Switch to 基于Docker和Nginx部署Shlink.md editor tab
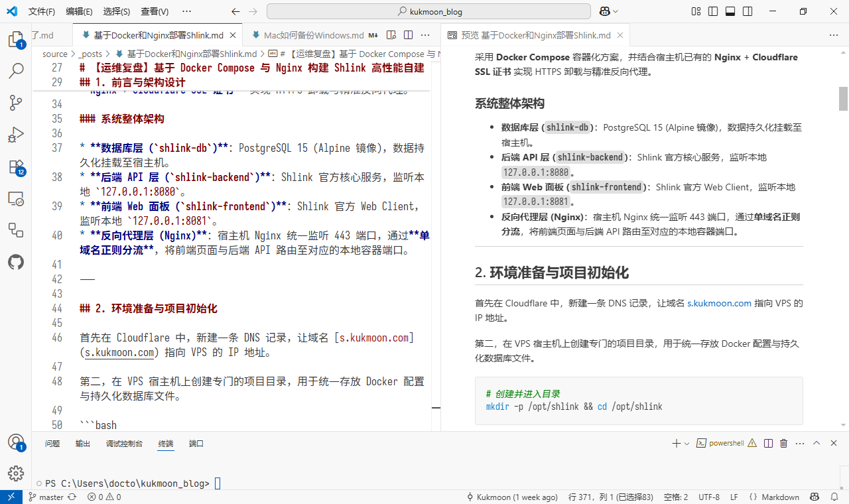This screenshot has width=849, height=504. [158, 35]
